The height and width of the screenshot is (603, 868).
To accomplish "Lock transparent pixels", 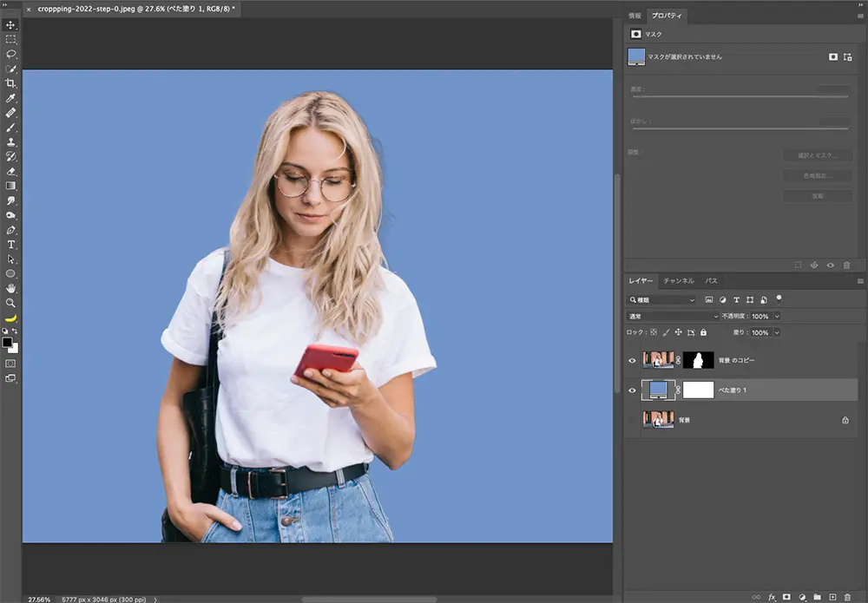I will pos(654,332).
